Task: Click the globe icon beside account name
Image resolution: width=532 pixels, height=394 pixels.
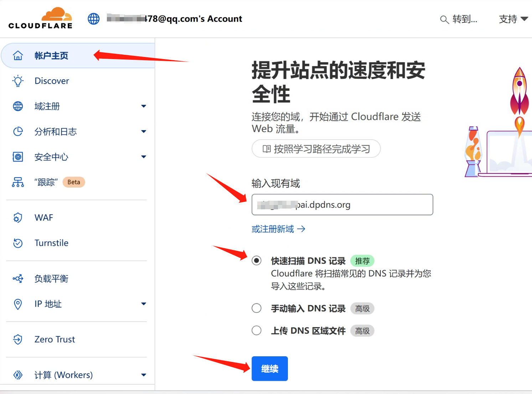Action: [x=94, y=19]
